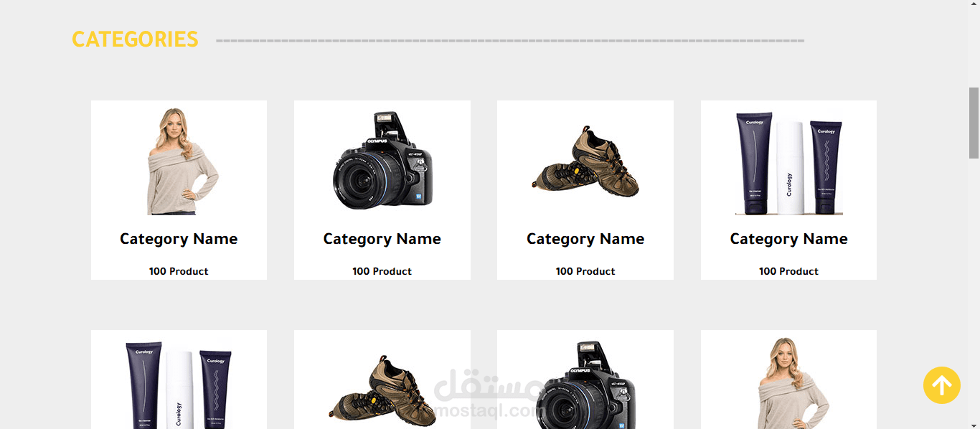Select 100 Product on the first-row camera card

pos(382,271)
